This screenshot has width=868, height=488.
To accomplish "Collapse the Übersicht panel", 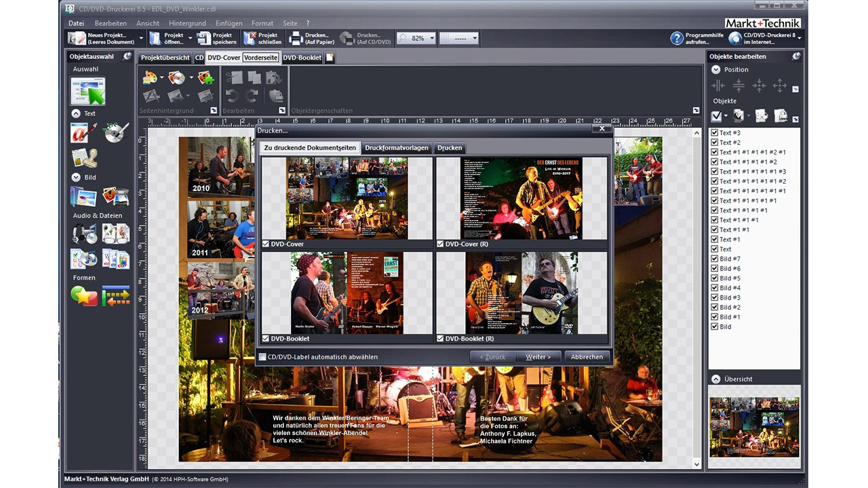I will click(x=715, y=379).
